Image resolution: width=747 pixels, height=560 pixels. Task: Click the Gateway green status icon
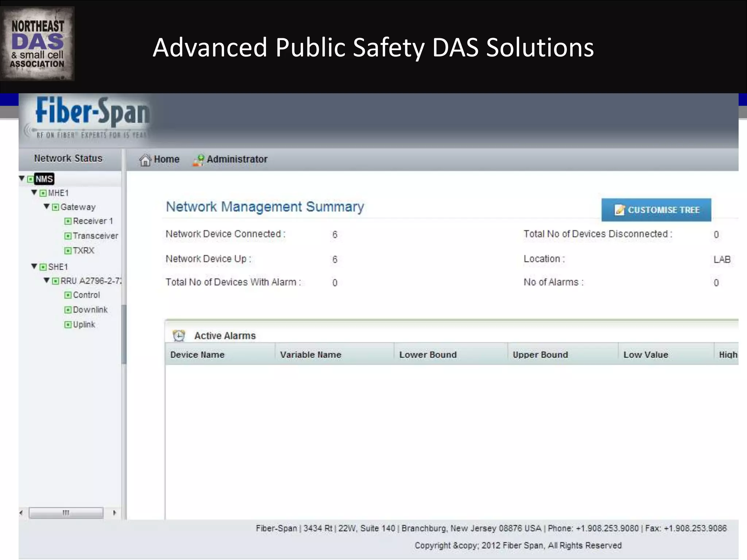point(55,207)
